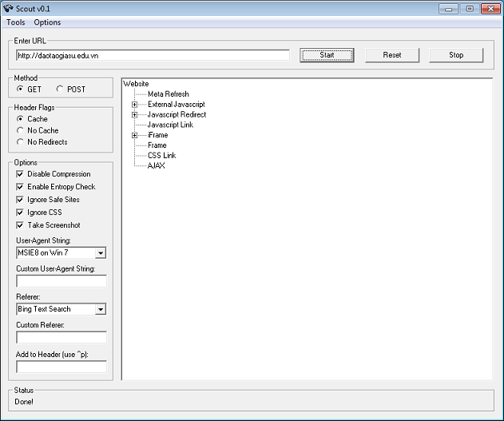Viewport: 504px width, 421px height.
Task: Click the Start button
Action: [x=327, y=55]
